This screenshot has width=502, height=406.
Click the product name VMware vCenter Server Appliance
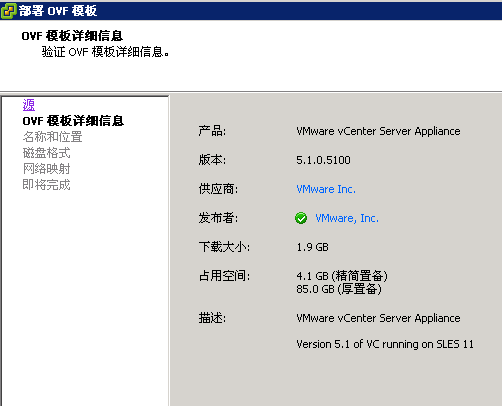click(378, 131)
